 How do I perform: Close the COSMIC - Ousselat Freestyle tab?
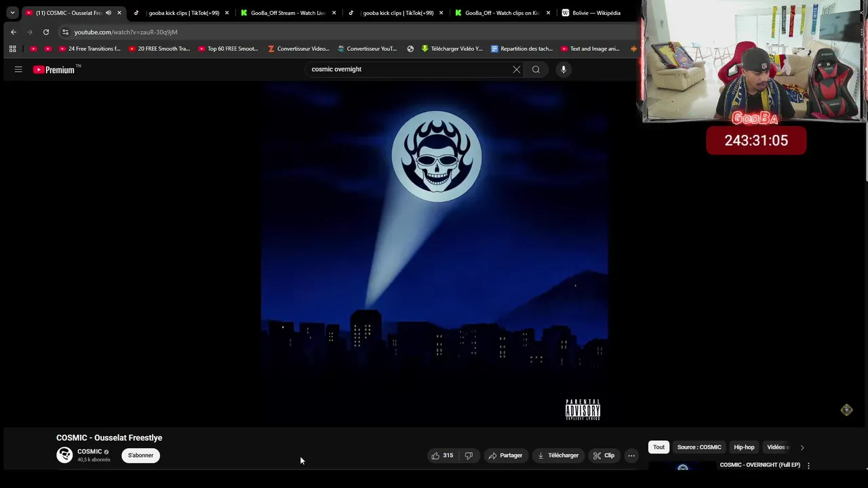(x=119, y=13)
